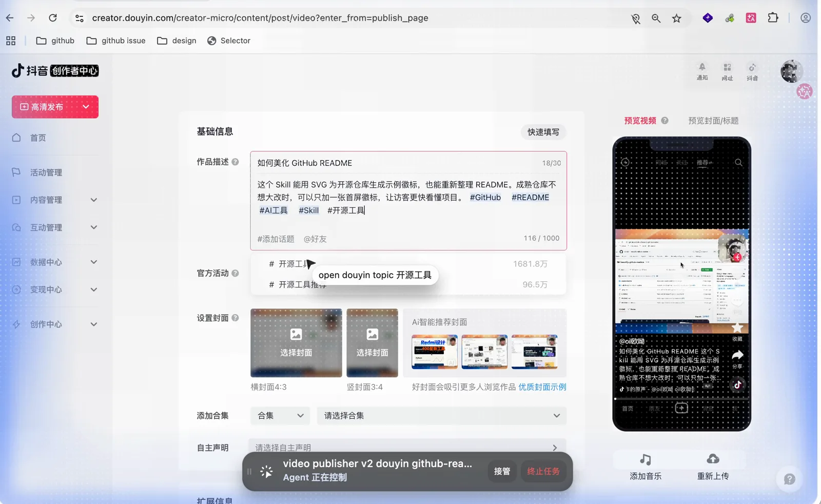Image resolution: width=821 pixels, height=504 pixels.
Task: Bookmark this page with star icon
Action: [677, 18]
